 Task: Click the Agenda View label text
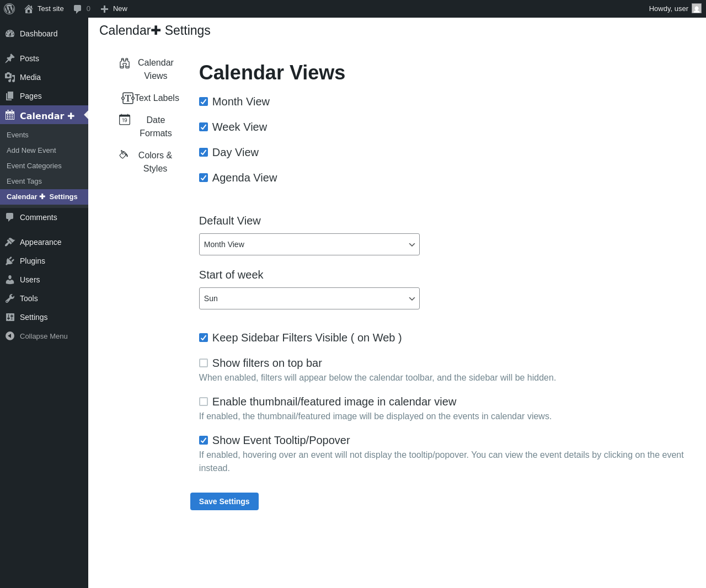244,178
